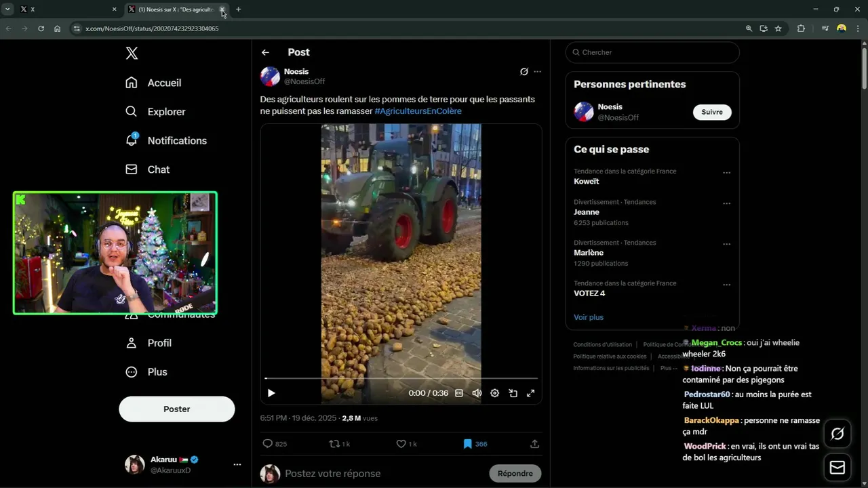Image resolution: width=868 pixels, height=488 pixels.
Task: Enable picture-in-picture for the video
Action: click(513, 393)
